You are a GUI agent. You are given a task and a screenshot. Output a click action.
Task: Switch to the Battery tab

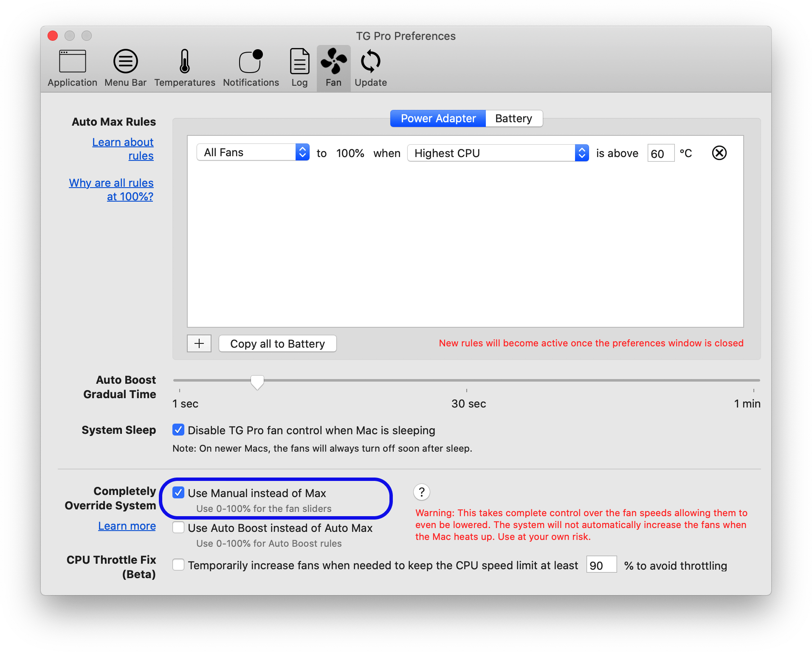[x=513, y=118]
